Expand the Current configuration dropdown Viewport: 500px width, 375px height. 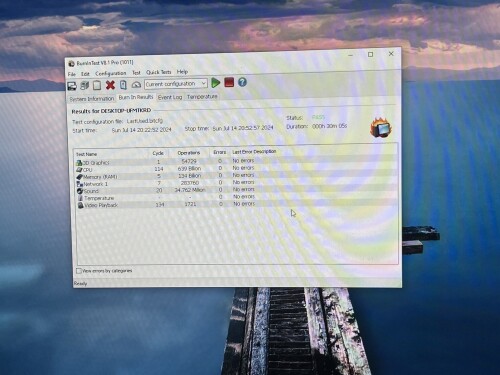tap(176, 84)
